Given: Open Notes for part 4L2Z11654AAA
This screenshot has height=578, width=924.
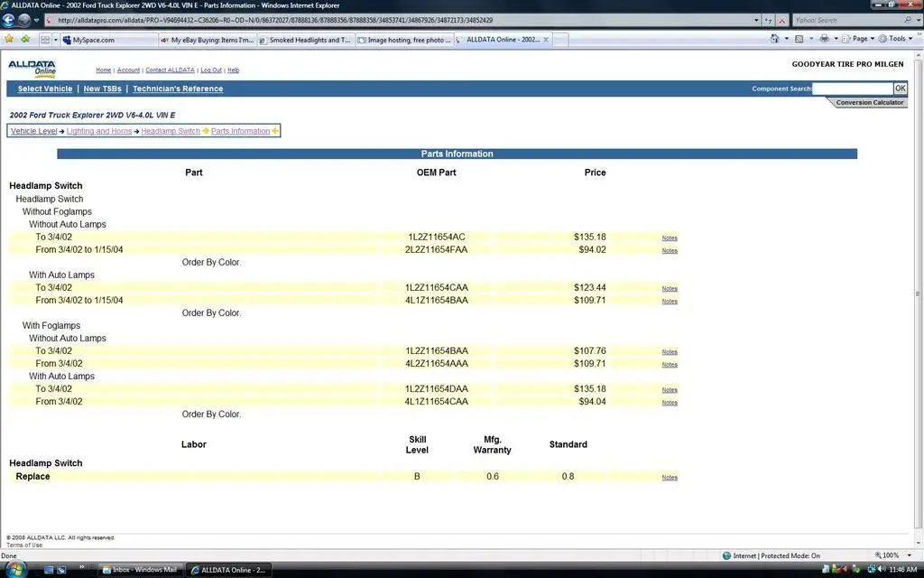Looking at the screenshot, I should tap(670, 365).
